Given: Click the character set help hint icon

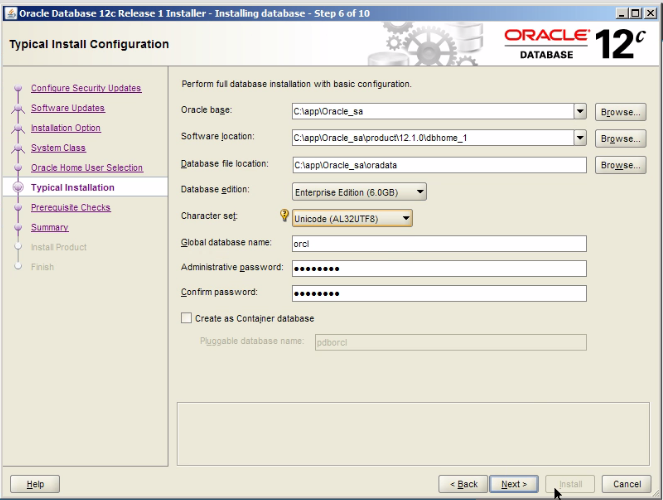Looking at the screenshot, I should pos(285,215).
